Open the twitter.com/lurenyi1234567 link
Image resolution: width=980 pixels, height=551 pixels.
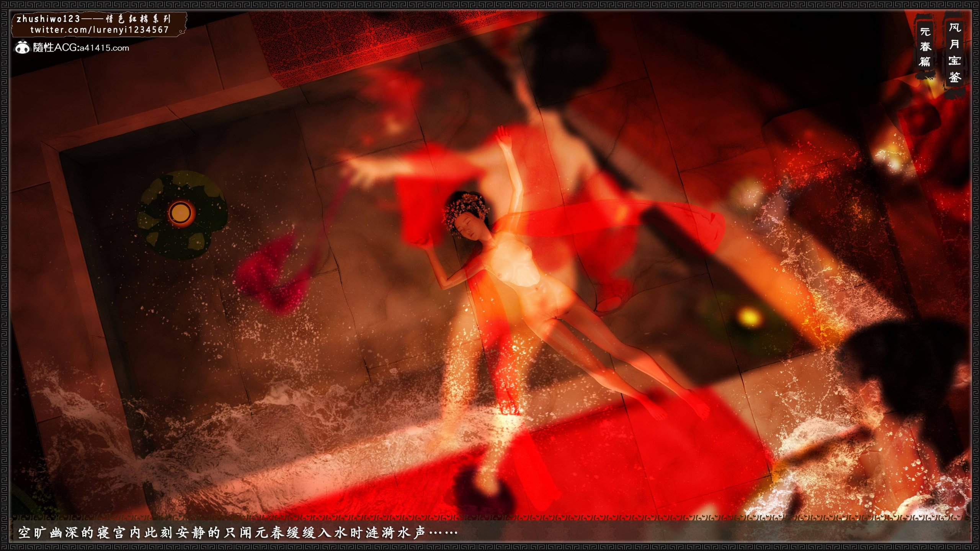100,30
